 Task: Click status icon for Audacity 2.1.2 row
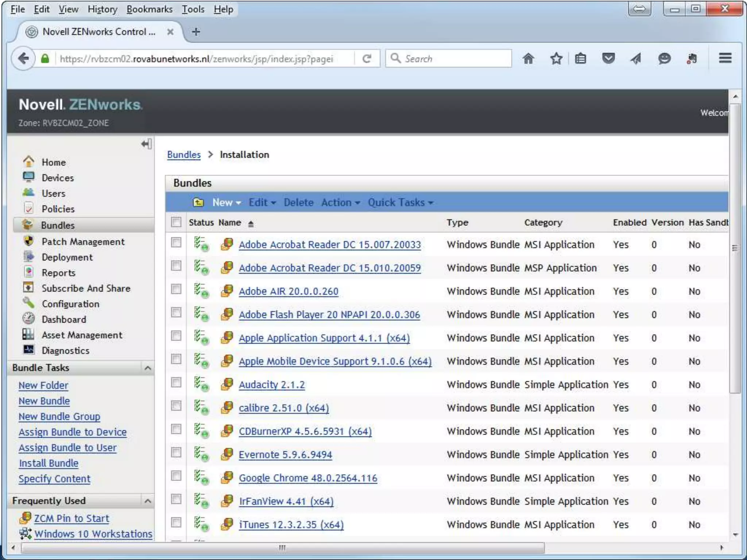201,384
